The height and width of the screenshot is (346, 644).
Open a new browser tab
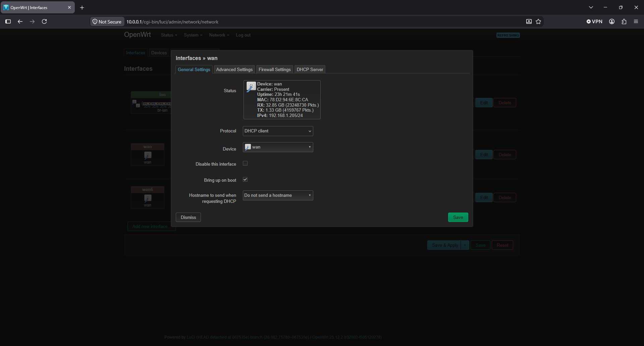click(x=82, y=7)
